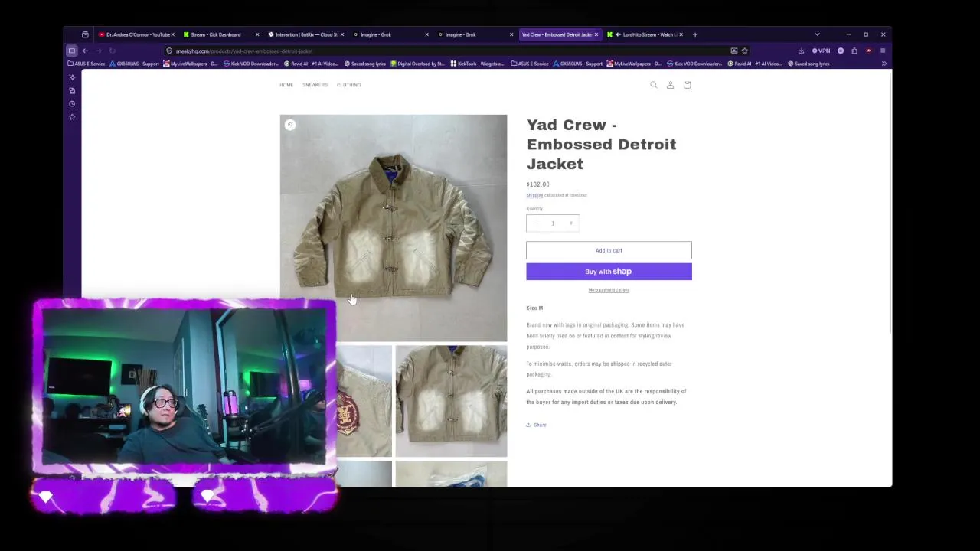Viewport: 980px width, 551px height.
Task: Decrease quantity with minus button
Action: (x=535, y=223)
